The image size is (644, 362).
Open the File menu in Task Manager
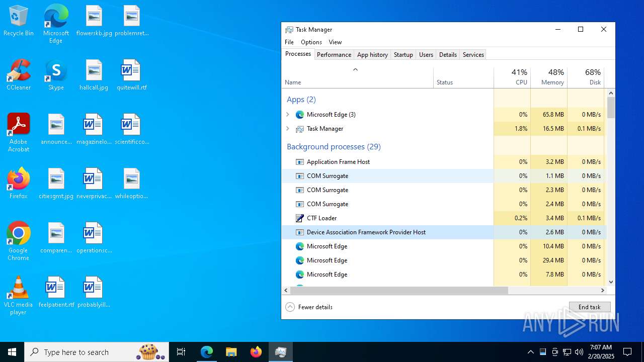[x=289, y=42]
